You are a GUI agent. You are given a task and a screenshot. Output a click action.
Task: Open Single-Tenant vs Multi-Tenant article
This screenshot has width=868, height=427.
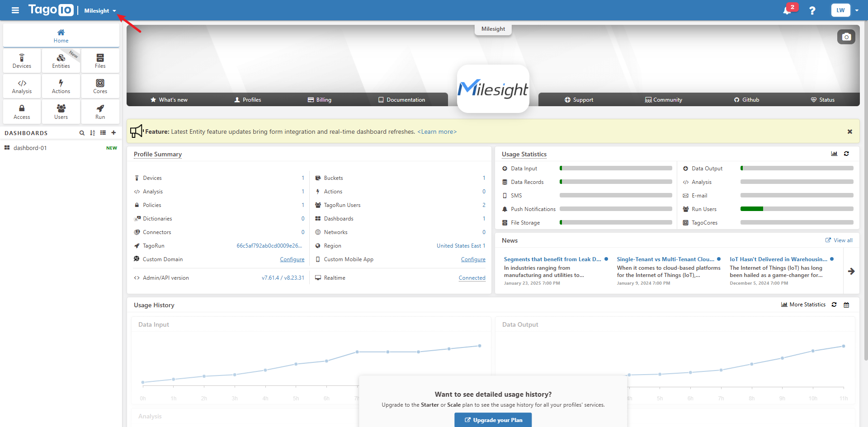point(665,259)
